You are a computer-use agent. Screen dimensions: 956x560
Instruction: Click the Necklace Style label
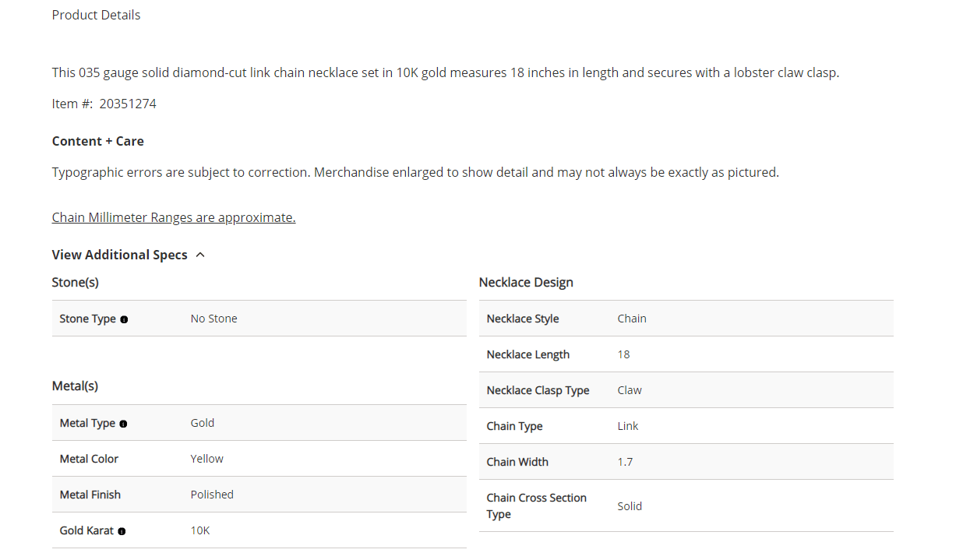pyautogui.click(x=523, y=319)
